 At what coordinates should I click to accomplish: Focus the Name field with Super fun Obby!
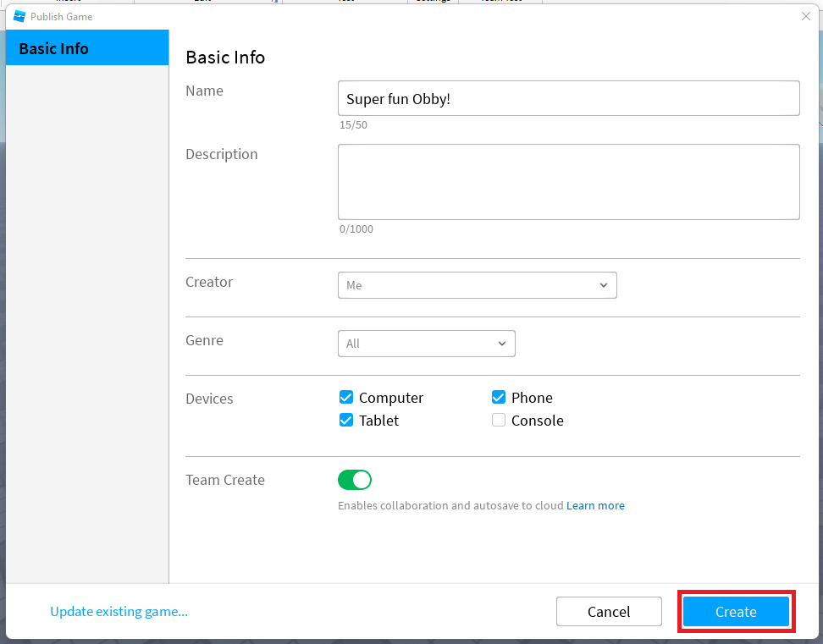pyautogui.click(x=568, y=98)
